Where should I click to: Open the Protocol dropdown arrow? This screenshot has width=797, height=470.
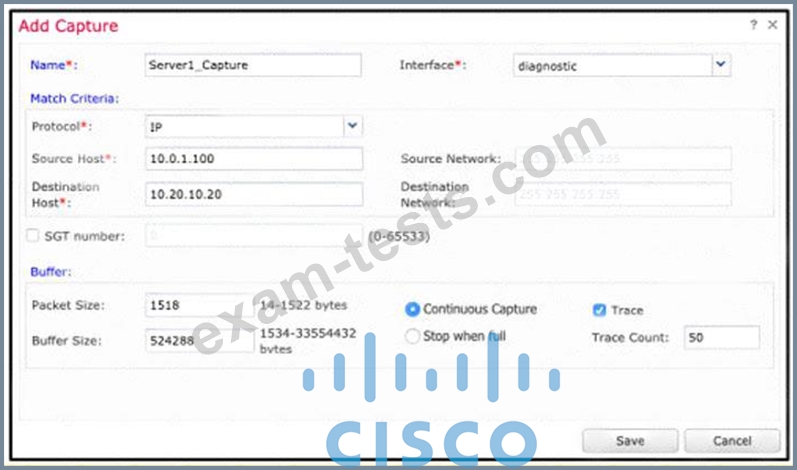352,126
